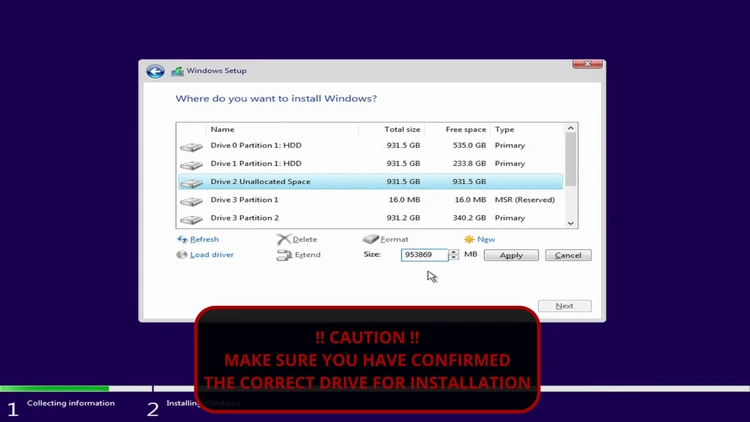Click the Format disk icon
This screenshot has height=422, width=750.
(x=371, y=239)
